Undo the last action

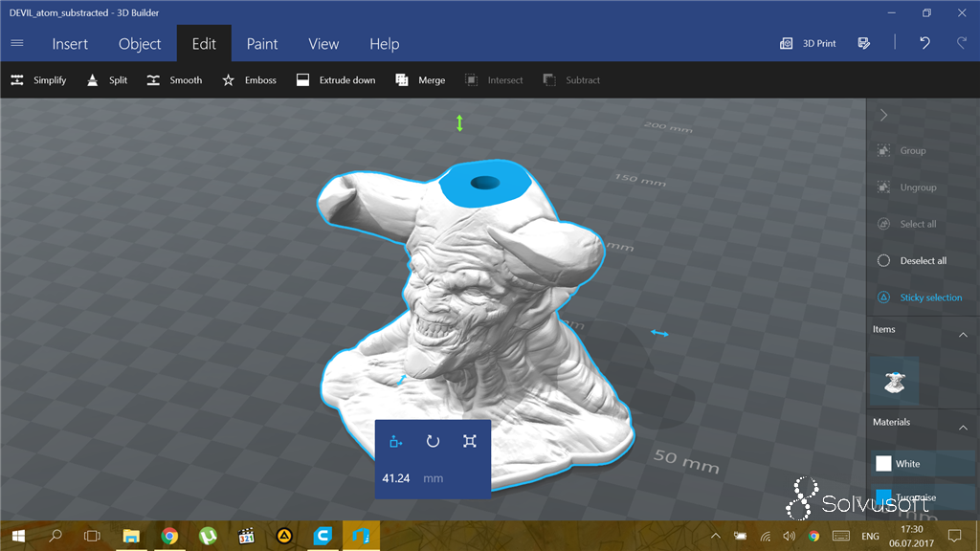tap(925, 43)
